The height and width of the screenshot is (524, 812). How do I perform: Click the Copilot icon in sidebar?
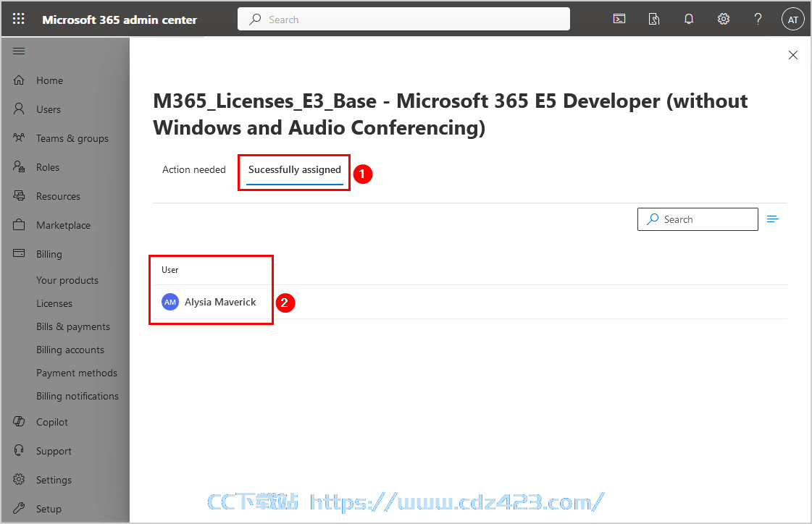(19, 421)
